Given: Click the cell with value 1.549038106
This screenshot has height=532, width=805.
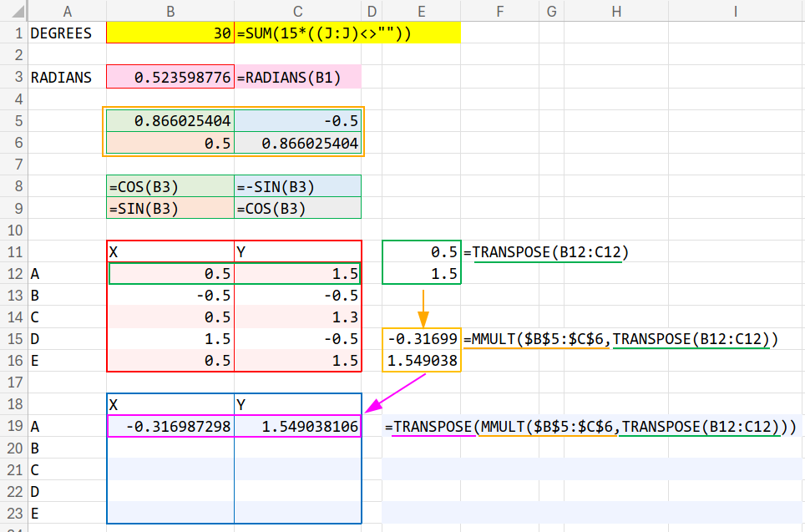Looking at the screenshot, I should click(298, 427).
